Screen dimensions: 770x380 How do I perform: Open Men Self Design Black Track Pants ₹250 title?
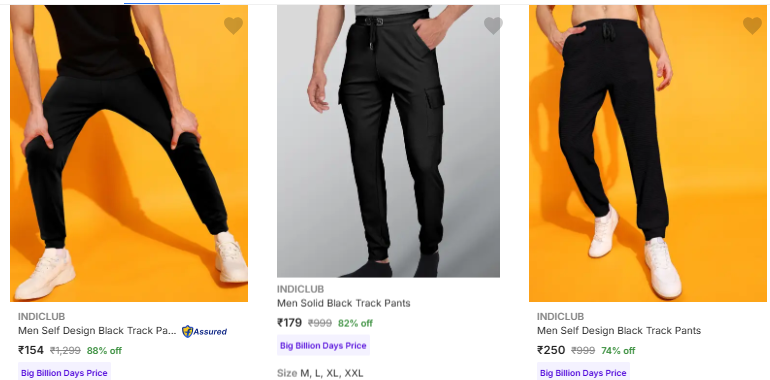click(x=619, y=330)
